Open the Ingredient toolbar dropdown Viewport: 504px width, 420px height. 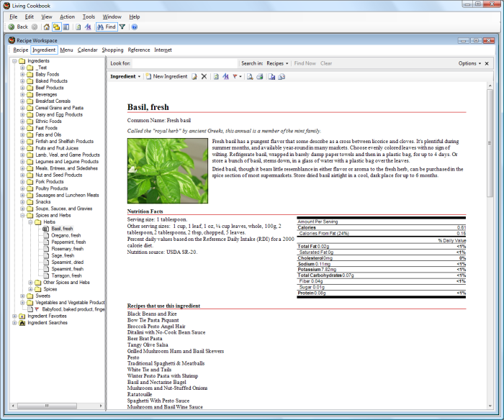click(125, 76)
